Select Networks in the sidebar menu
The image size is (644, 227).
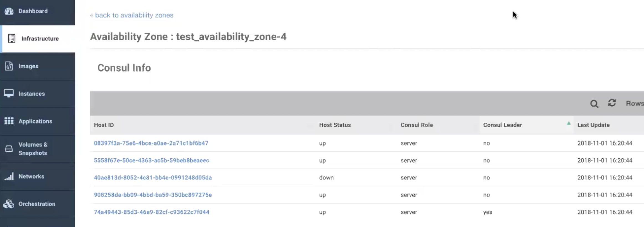[31, 176]
